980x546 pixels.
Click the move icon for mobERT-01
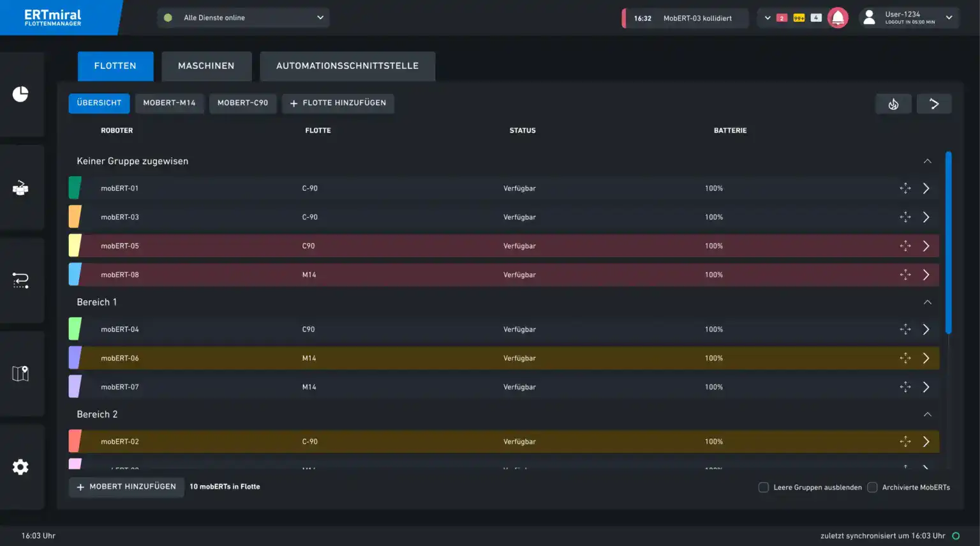pyautogui.click(x=905, y=188)
